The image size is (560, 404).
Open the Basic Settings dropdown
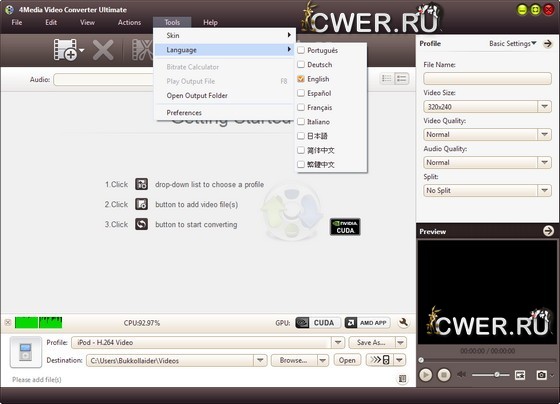pos(512,44)
